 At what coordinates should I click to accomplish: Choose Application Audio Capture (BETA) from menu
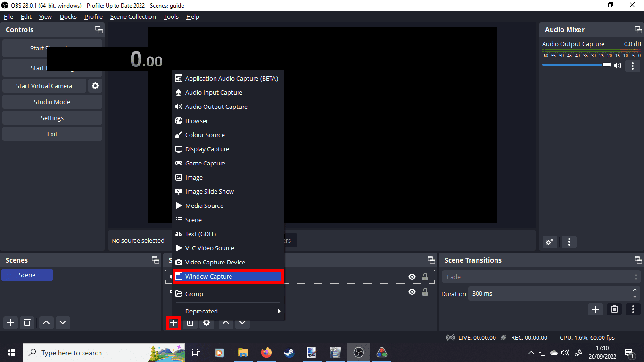[228, 79]
